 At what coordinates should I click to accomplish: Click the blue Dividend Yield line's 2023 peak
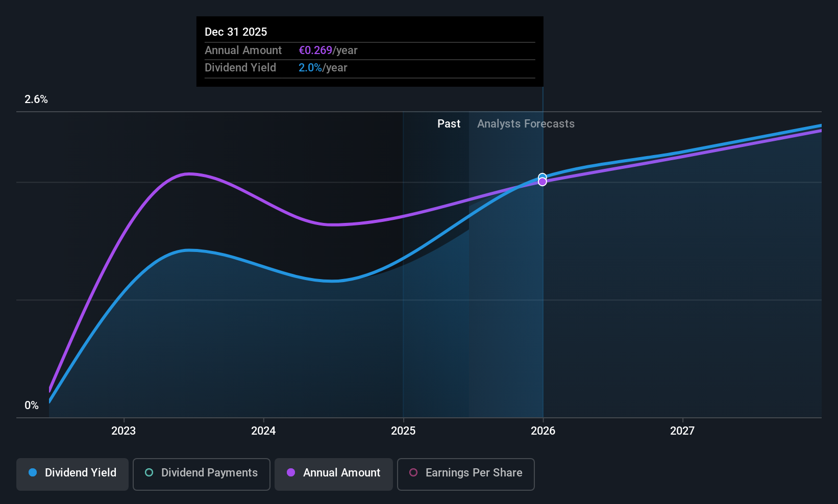(189, 250)
